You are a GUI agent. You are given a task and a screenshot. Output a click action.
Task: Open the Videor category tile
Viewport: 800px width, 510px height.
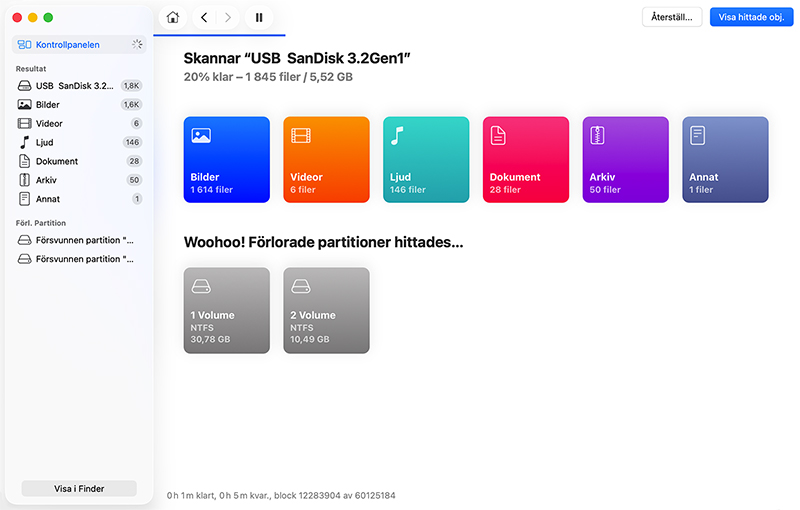(326, 160)
